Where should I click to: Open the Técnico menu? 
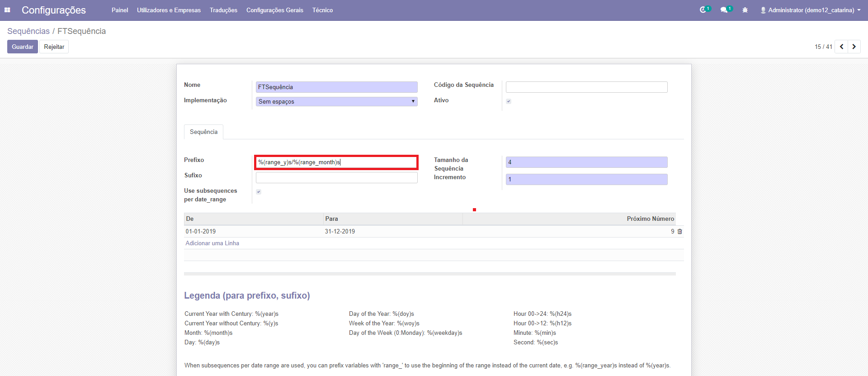[x=322, y=10]
